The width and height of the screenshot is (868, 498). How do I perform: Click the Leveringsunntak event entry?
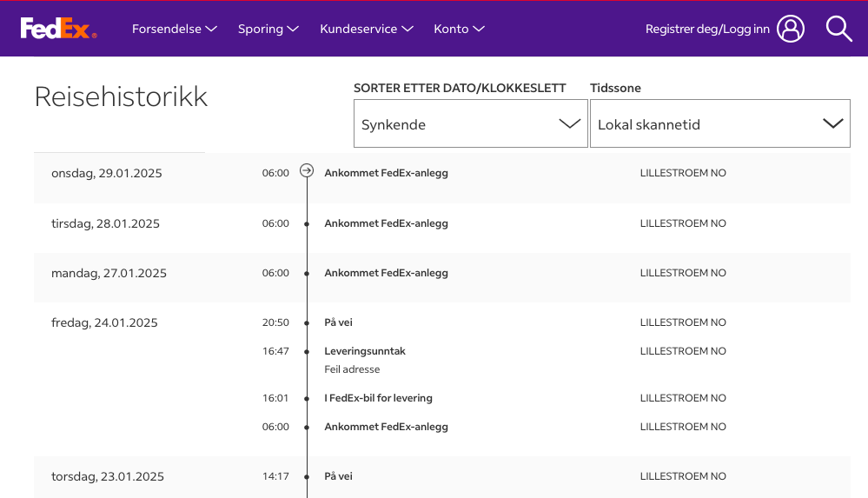[365, 351]
